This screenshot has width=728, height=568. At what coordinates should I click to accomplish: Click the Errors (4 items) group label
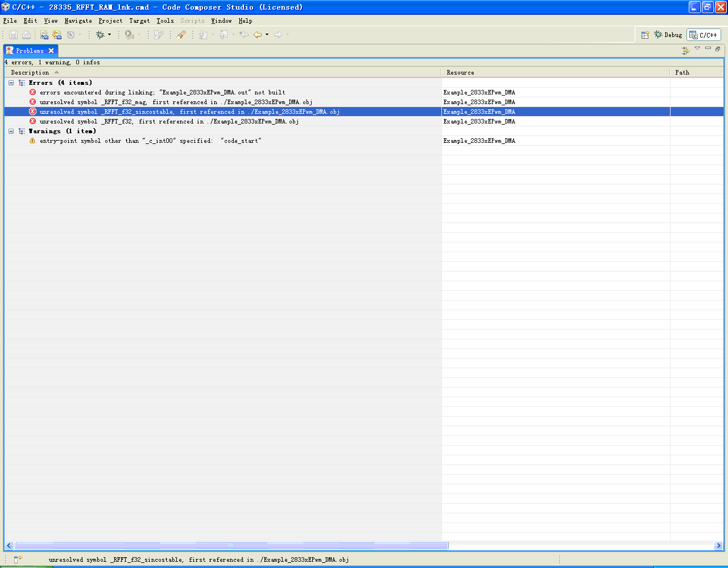60,83
